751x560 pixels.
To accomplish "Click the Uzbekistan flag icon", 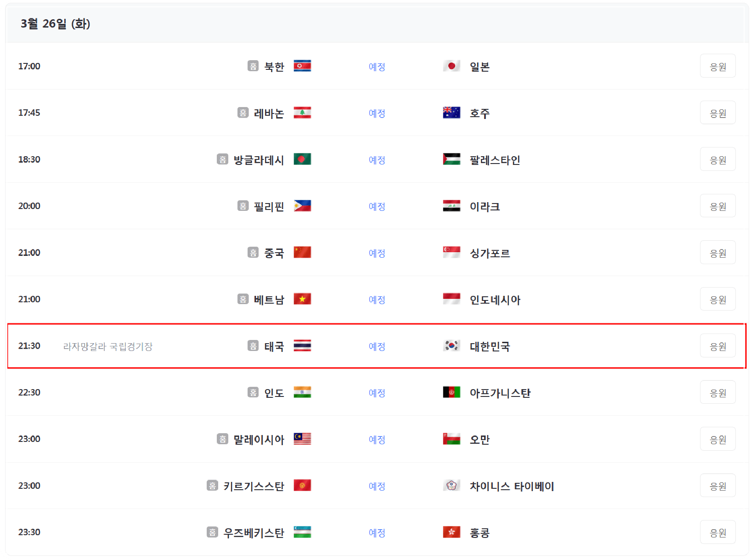I will [303, 532].
